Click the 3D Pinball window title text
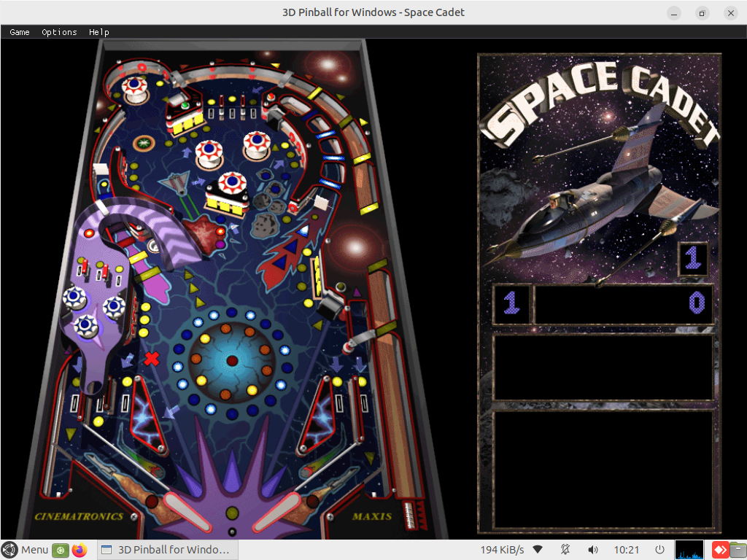The width and height of the screenshot is (747, 560). (x=373, y=12)
